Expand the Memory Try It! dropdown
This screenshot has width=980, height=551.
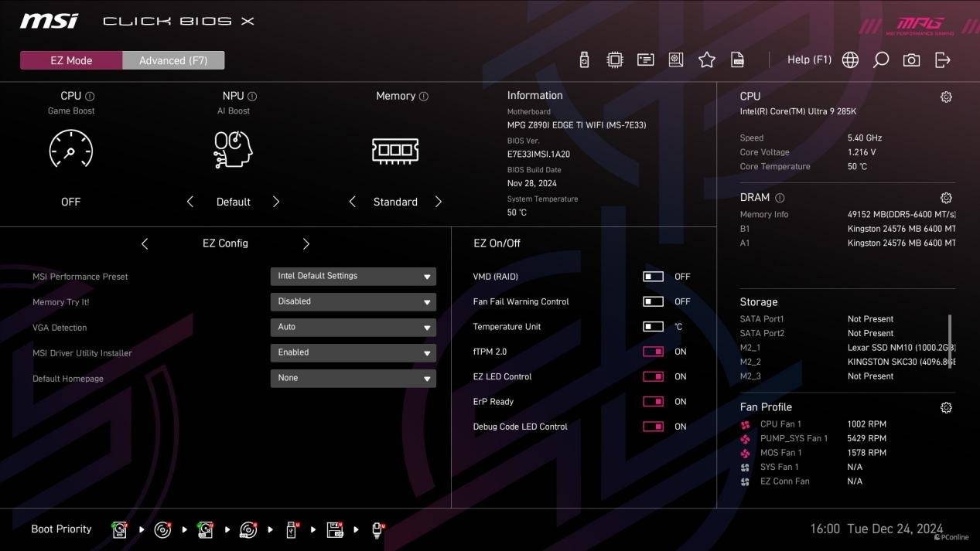point(353,301)
